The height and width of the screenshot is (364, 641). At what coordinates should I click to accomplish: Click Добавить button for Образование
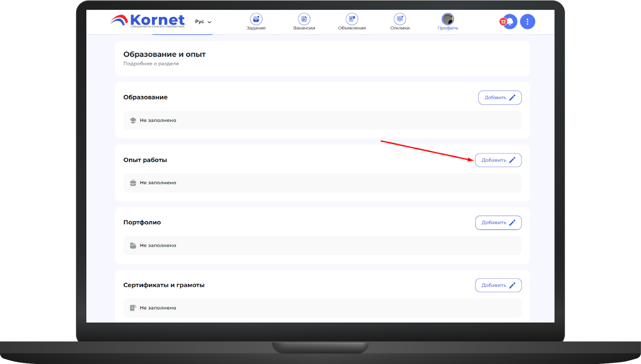[500, 98]
